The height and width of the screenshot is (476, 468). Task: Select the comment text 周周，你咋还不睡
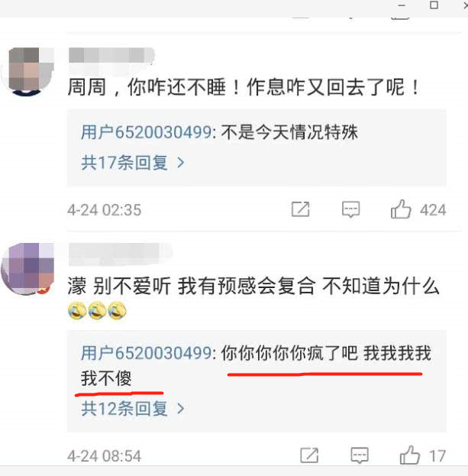147,87
